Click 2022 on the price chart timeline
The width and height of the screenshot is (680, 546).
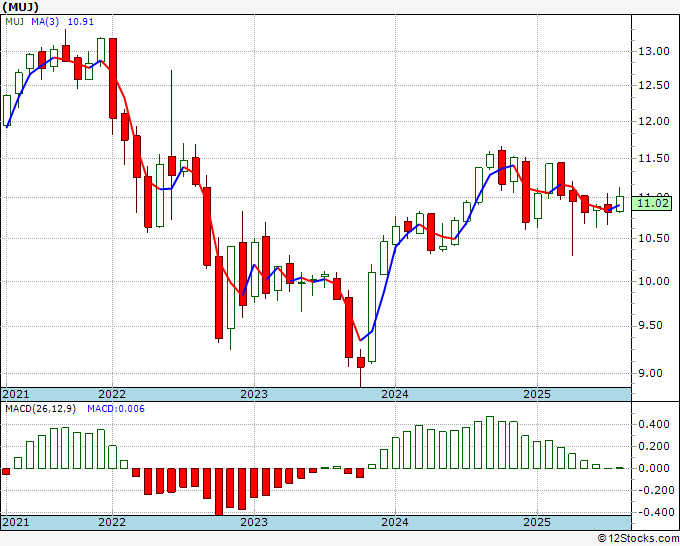(x=112, y=394)
